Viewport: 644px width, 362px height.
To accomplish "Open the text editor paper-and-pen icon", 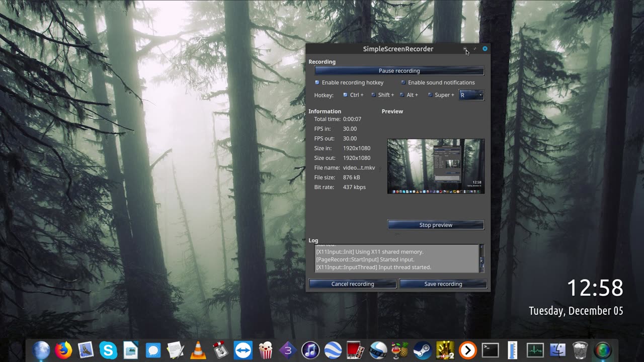I will click(176, 350).
